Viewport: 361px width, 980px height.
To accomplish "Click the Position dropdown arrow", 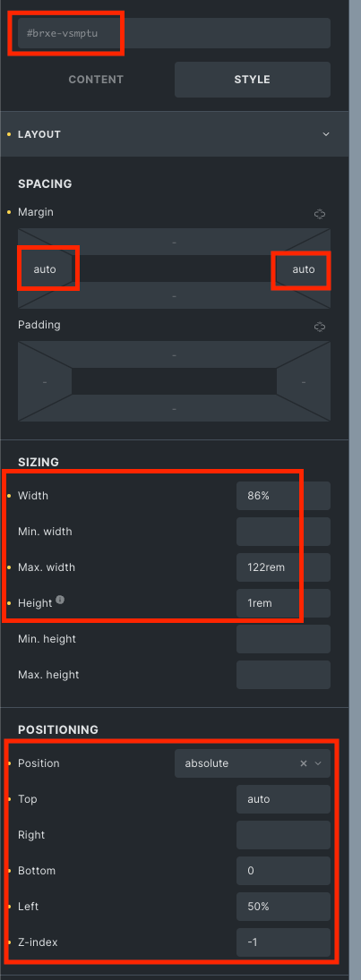I will tap(319, 763).
